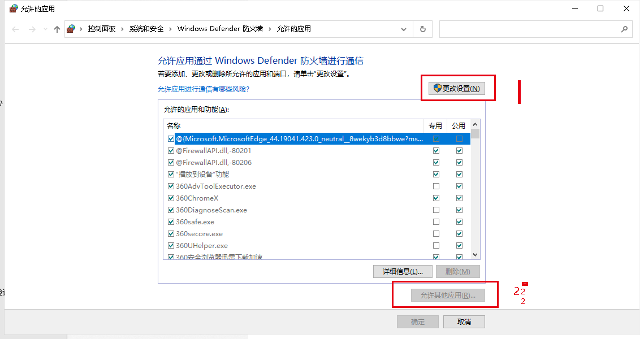The width and height of the screenshot is (644, 339).
Task: Toggle 专用 checkbox for 360secore.exe
Action: [x=436, y=234]
